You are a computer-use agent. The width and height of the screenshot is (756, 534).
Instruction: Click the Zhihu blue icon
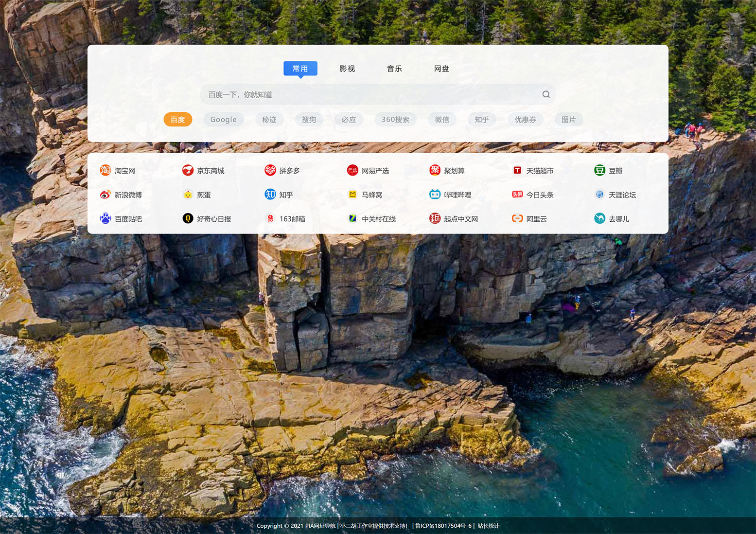point(270,195)
